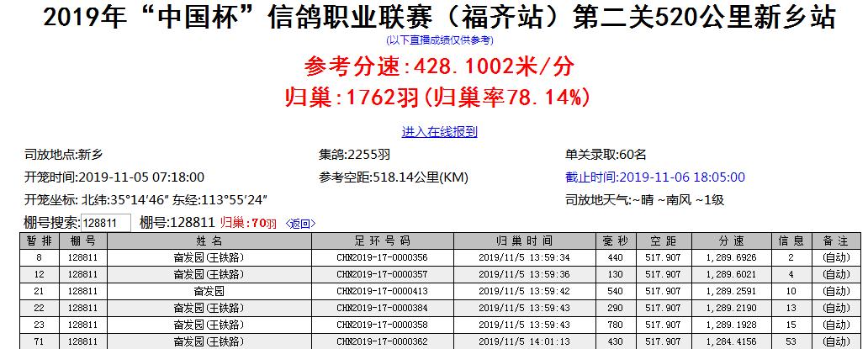This screenshot has width=868, height=349.
Task: Click the 信息 column header
Action: click(x=791, y=241)
